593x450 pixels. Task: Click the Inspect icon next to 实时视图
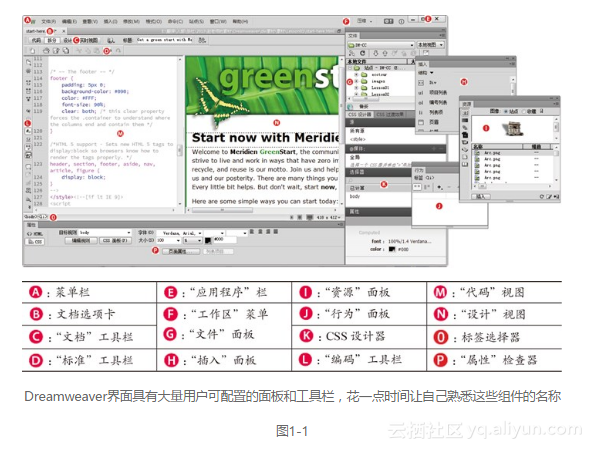111,40
